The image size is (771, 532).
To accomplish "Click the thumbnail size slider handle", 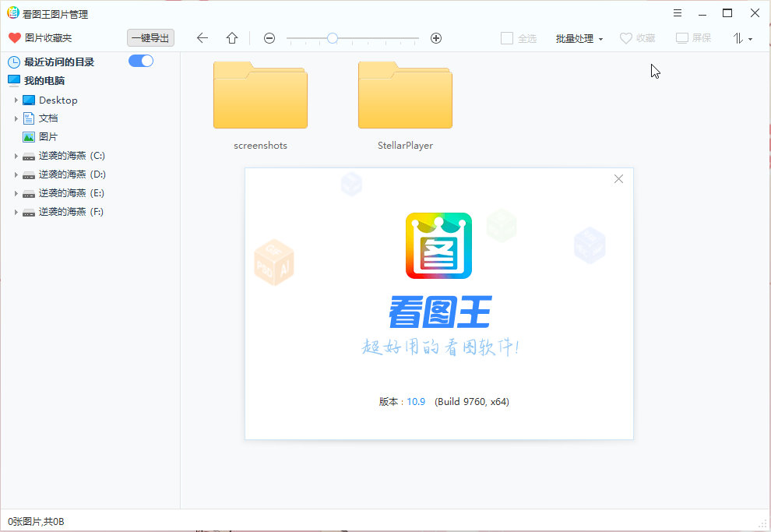I will pyautogui.click(x=333, y=38).
